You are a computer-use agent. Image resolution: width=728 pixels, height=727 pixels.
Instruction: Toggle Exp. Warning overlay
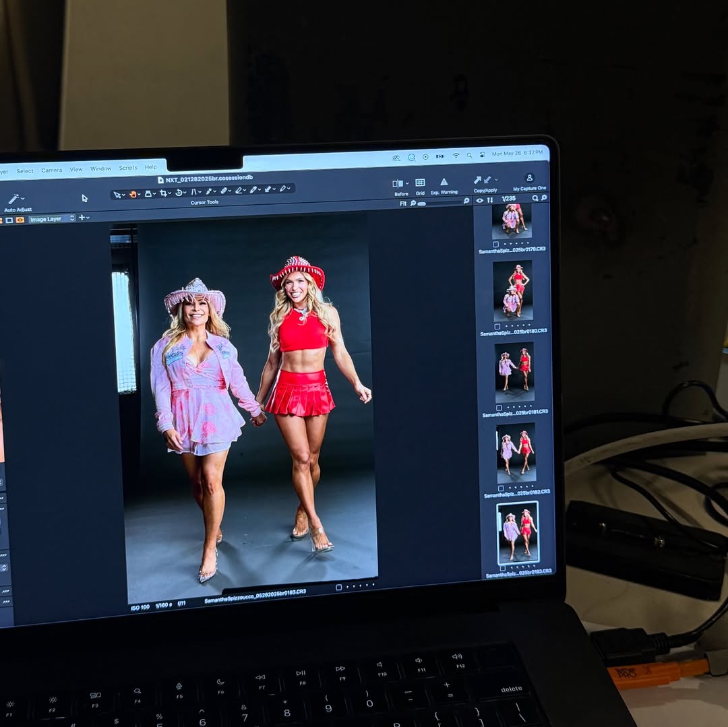tap(444, 183)
